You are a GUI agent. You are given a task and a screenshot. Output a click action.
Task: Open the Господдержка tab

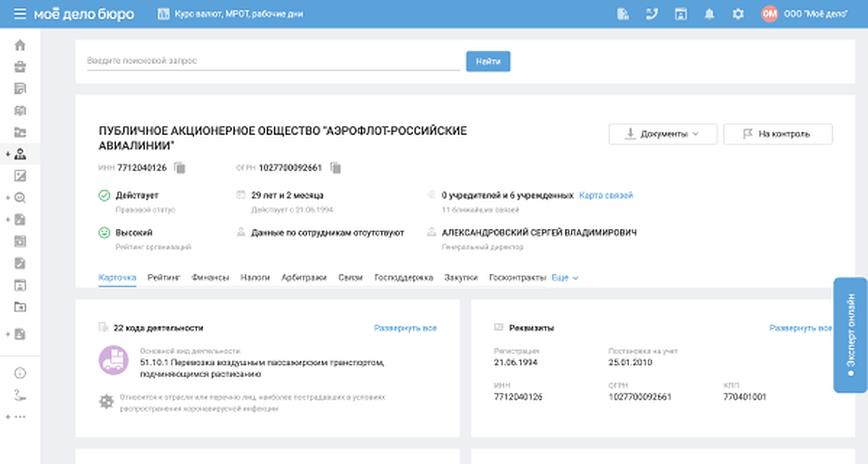(404, 278)
